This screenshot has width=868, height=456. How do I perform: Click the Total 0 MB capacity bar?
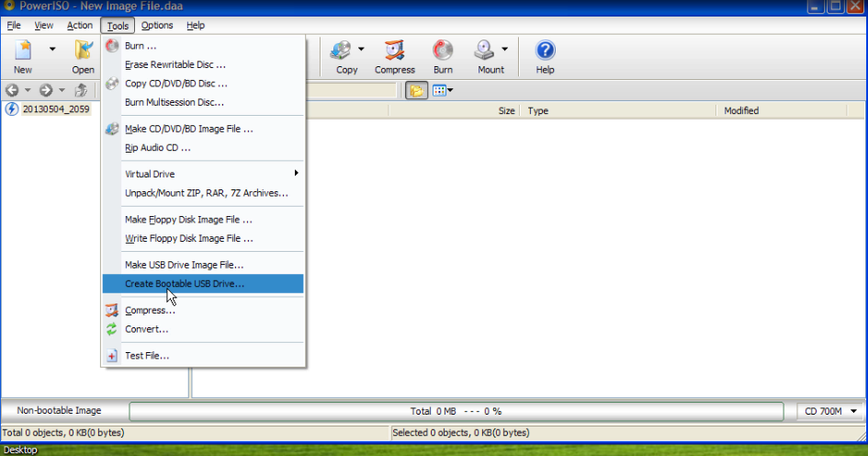pyautogui.click(x=457, y=411)
